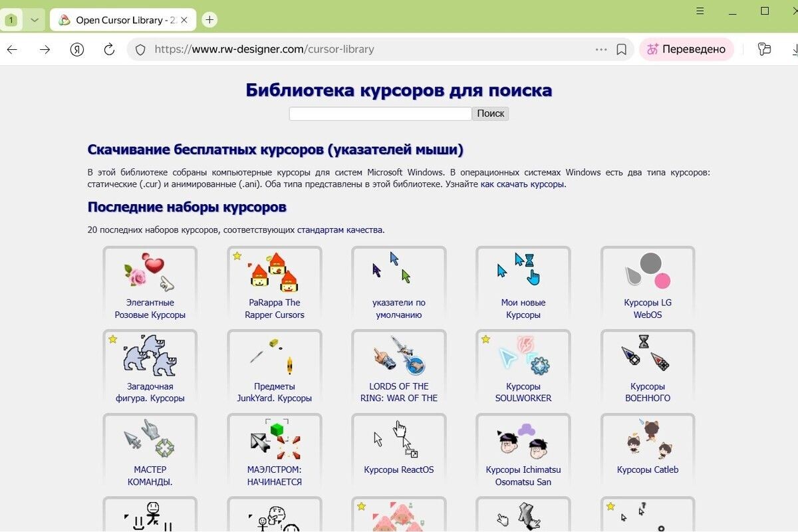The width and height of the screenshot is (798, 532).
Task: Open downloads icon at toolbar edge
Action: click(794, 49)
